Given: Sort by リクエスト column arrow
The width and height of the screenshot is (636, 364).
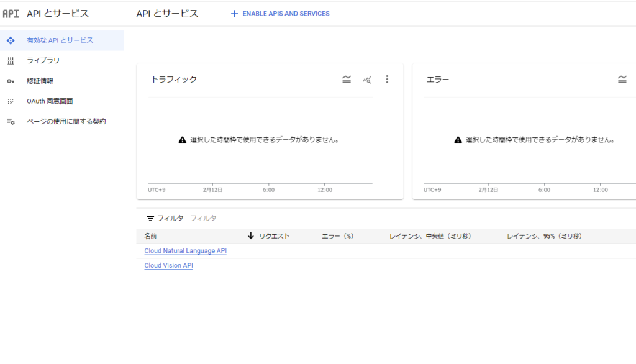Looking at the screenshot, I should pyautogui.click(x=251, y=236).
